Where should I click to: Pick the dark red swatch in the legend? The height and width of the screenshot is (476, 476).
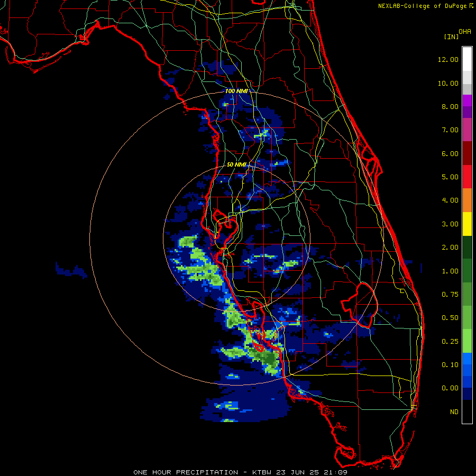point(467,153)
